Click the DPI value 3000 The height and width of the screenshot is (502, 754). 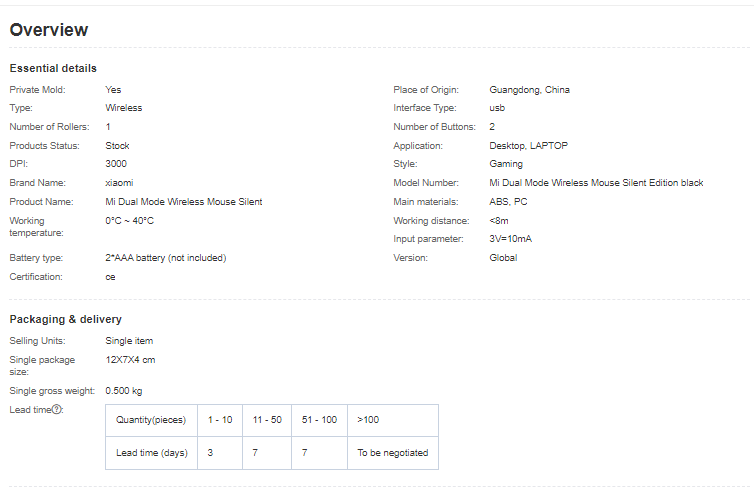(116, 163)
